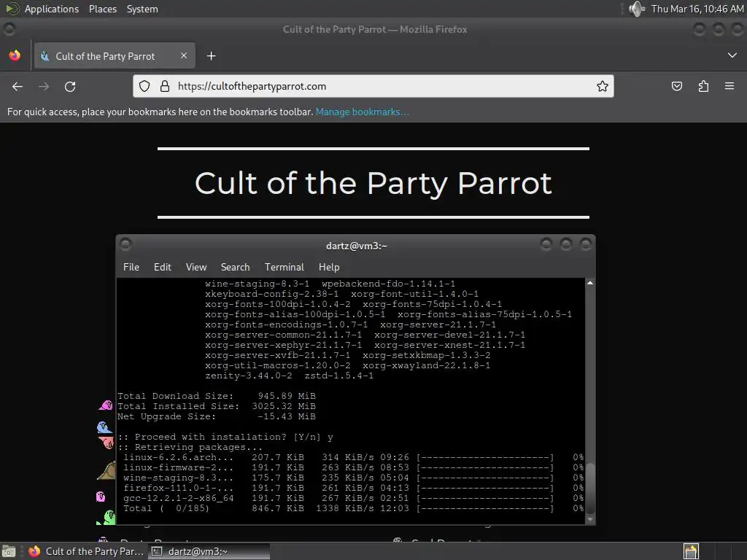The width and height of the screenshot is (747, 560).
Task: Open the Firefox hamburger application menu
Action: coord(729,86)
